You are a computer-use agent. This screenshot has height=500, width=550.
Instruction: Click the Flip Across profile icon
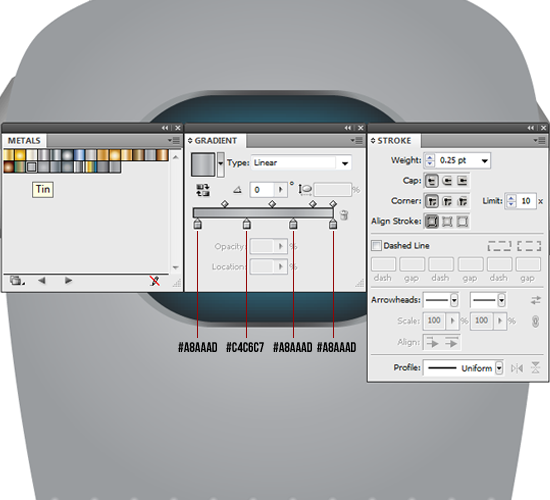535,368
